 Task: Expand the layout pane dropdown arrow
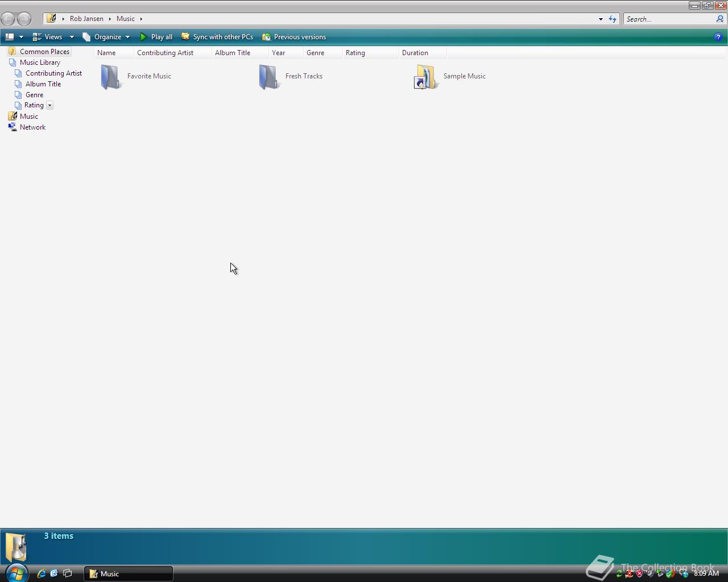click(21, 37)
